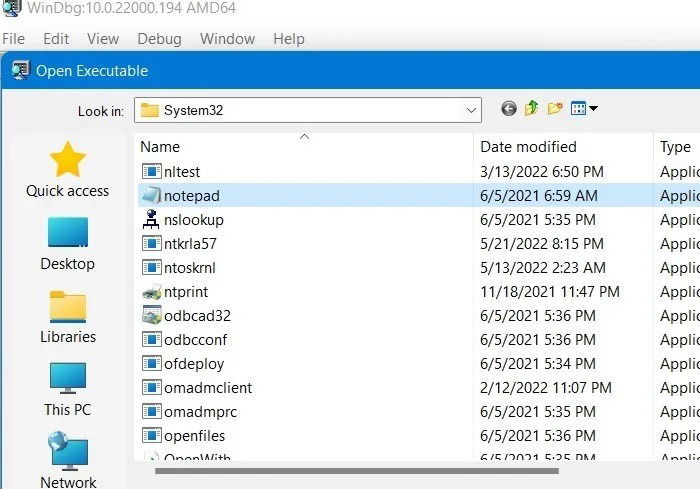Click the file name 'odbcconf'
The height and width of the screenshot is (489, 700).
click(x=196, y=340)
